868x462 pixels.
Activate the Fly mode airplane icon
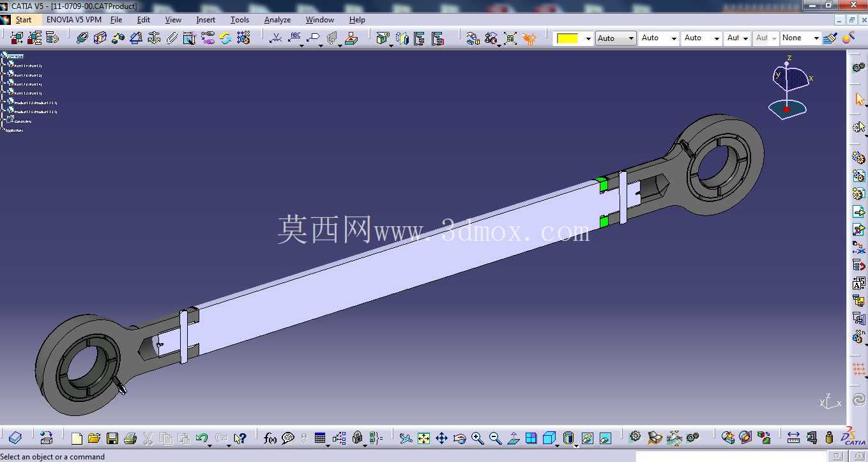click(x=406, y=438)
